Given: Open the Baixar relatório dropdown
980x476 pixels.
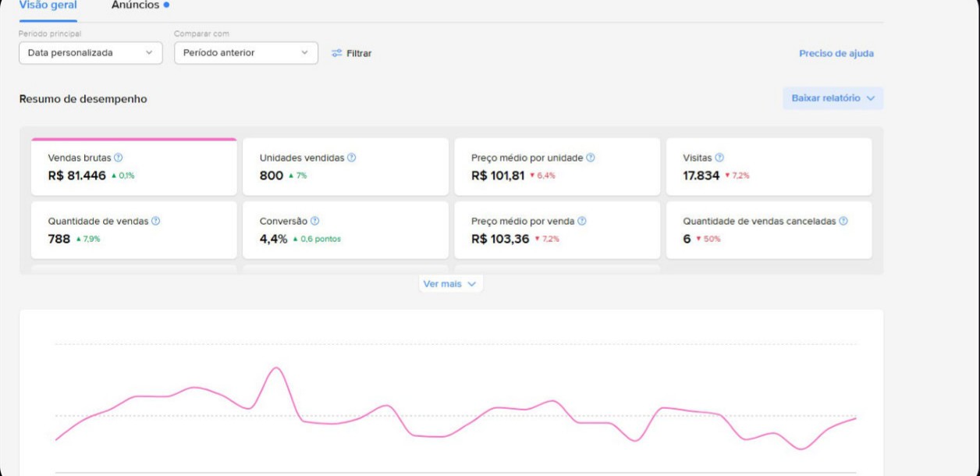Looking at the screenshot, I should (x=833, y=98).
